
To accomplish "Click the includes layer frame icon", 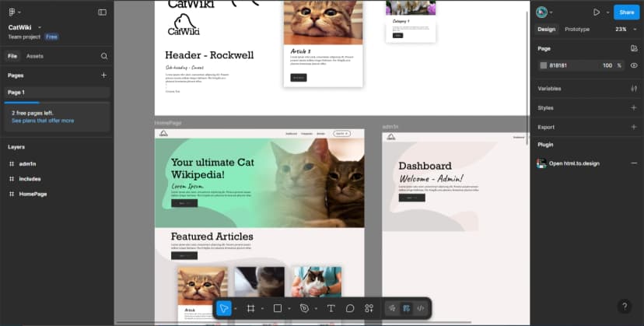I will point(12,179).
